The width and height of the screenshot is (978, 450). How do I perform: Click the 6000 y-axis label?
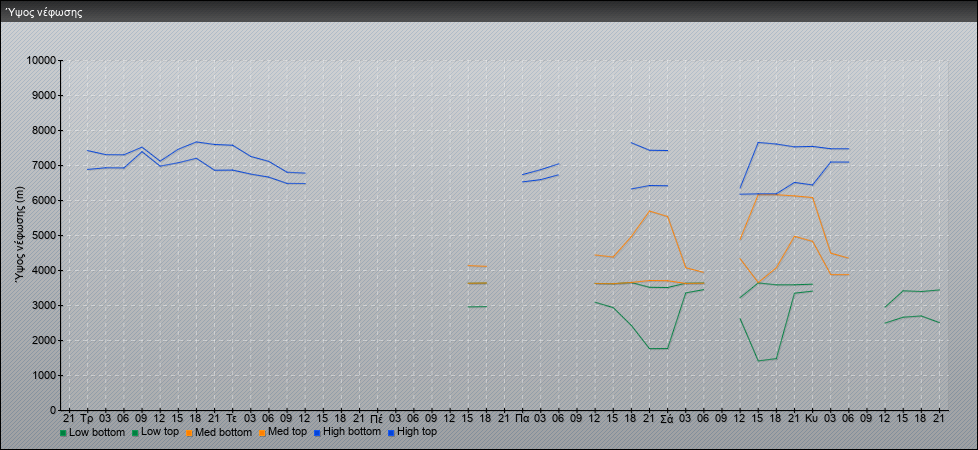[x=44, y=200]
